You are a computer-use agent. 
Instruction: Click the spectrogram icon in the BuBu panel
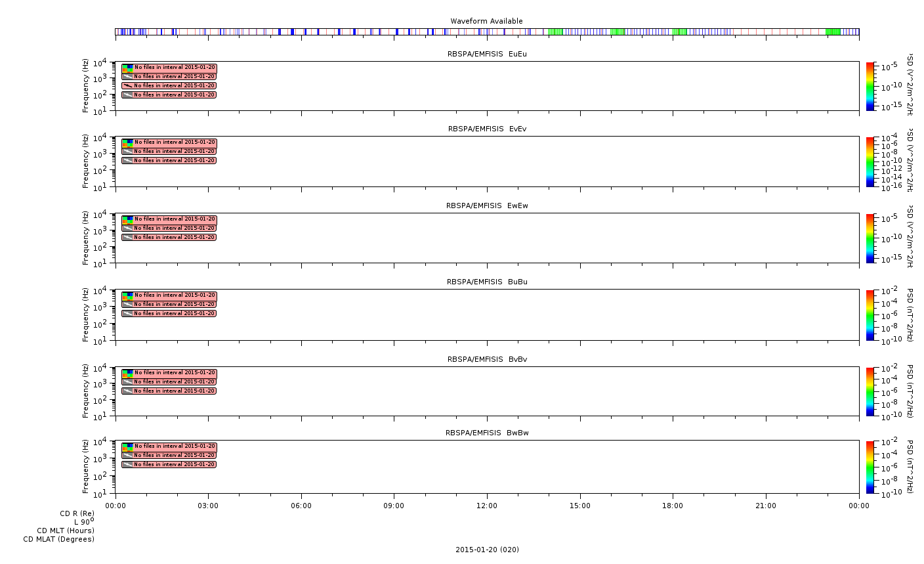[127, 295]
